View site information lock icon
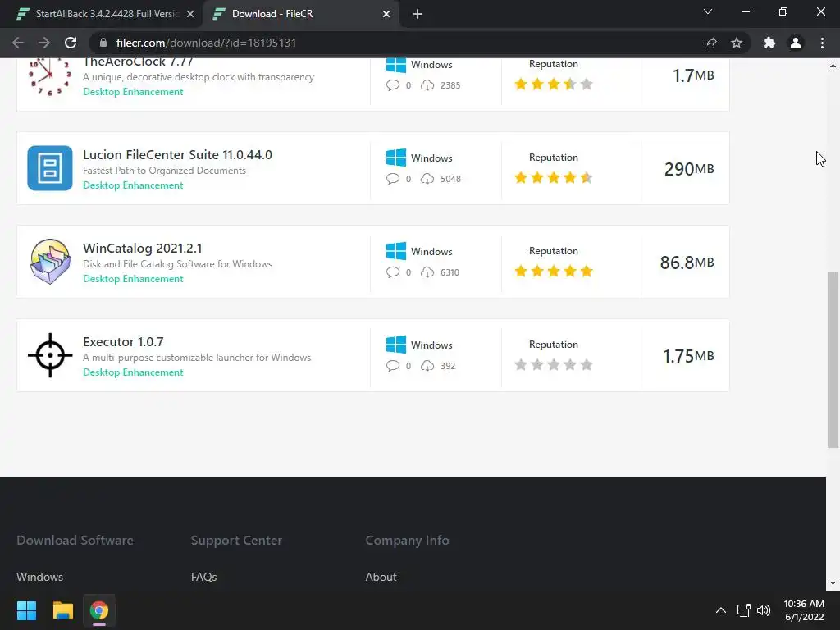Screen dimensions: 840x630 103,43
